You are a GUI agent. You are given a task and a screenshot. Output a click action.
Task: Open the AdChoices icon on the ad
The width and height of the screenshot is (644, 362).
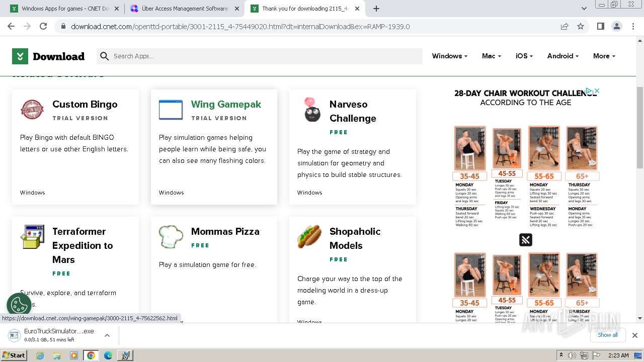point(589,91)
